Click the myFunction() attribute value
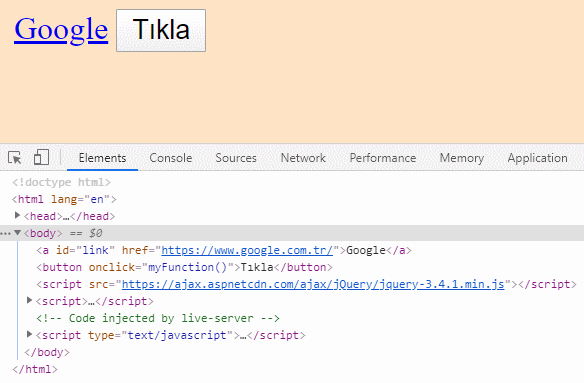The width and height of the screenshot is (584, 383). tap(188, 267)
